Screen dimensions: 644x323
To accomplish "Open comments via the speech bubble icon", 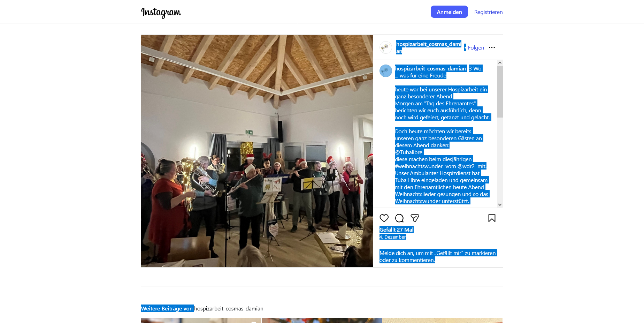I will pos(399,218).
